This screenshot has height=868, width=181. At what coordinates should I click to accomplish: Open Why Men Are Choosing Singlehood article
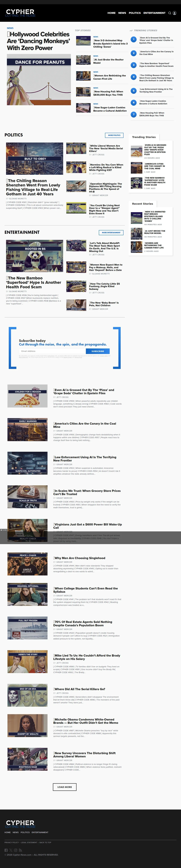(79, 558)
